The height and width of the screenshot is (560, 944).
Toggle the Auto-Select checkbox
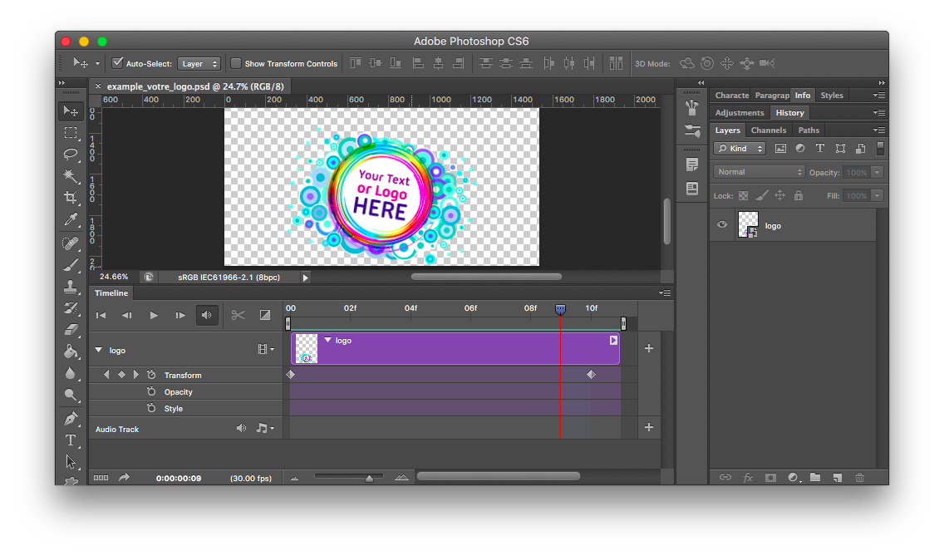(x=117, y=63)
